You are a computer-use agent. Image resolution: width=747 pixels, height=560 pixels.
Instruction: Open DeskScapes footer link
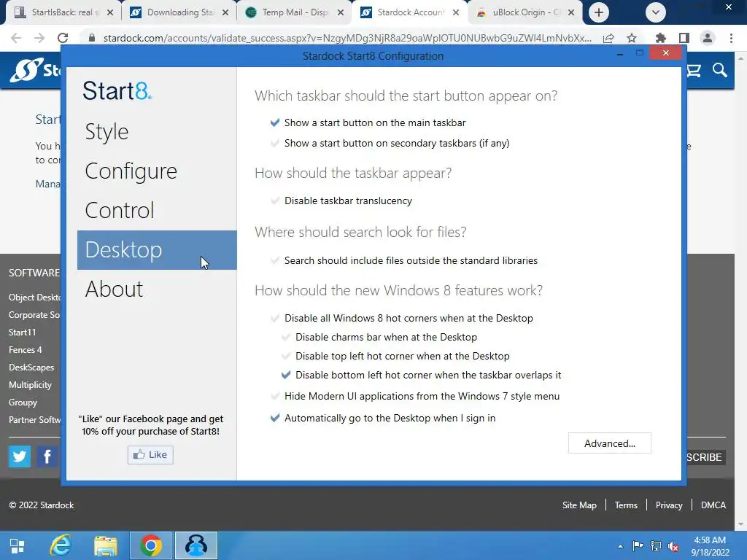31,367
